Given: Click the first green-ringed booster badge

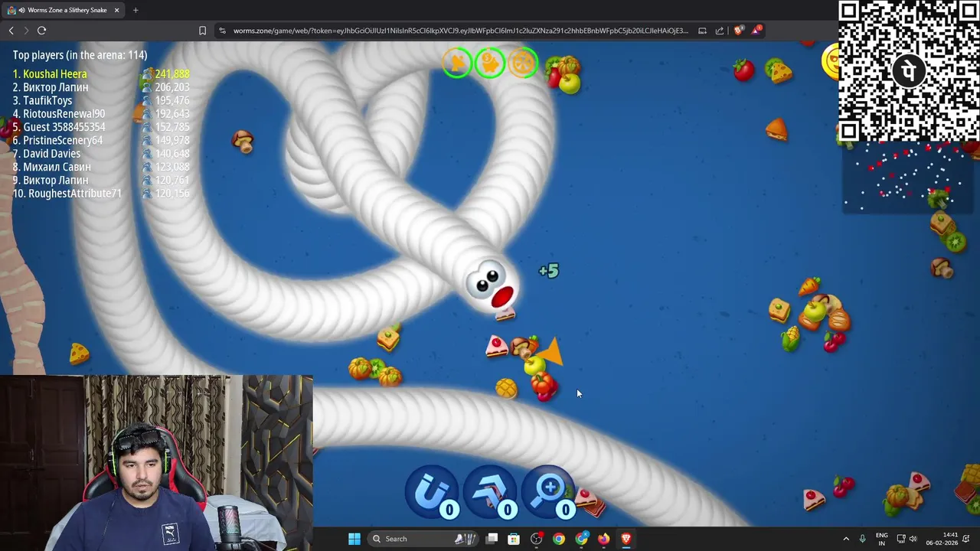Looking at the screenshot, I should (457, 63).
